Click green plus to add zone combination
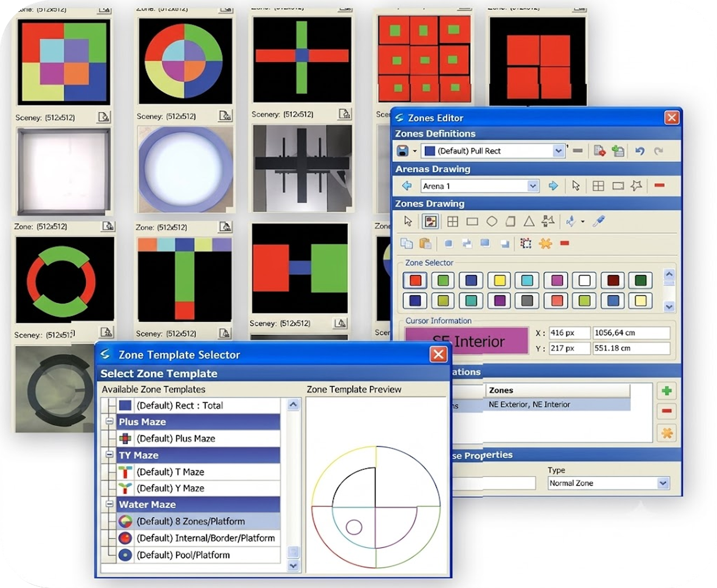Viewport: 717px width, 588px height. (667, 391)
